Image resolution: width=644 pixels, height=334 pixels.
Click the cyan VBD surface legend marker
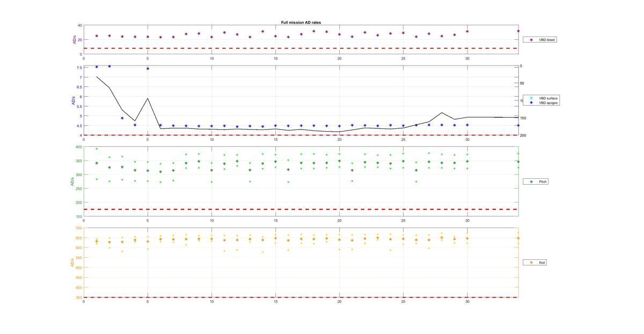pyautogui.click(x=531, y=98)
